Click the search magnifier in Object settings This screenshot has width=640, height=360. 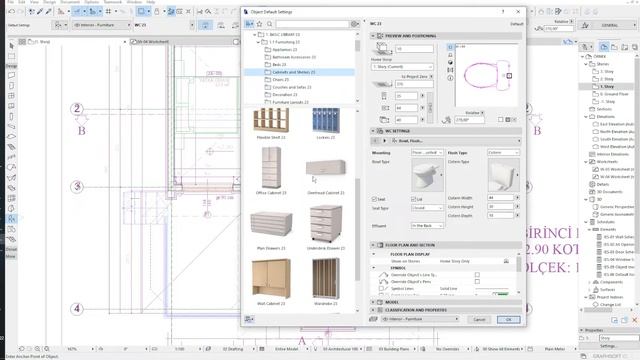point(269,24)
